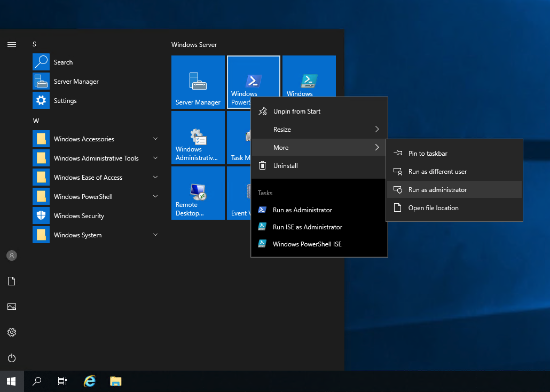The image size is (550, 392).
Task: Open the Remote Desktop tile
Action: [x=198, y=193]
